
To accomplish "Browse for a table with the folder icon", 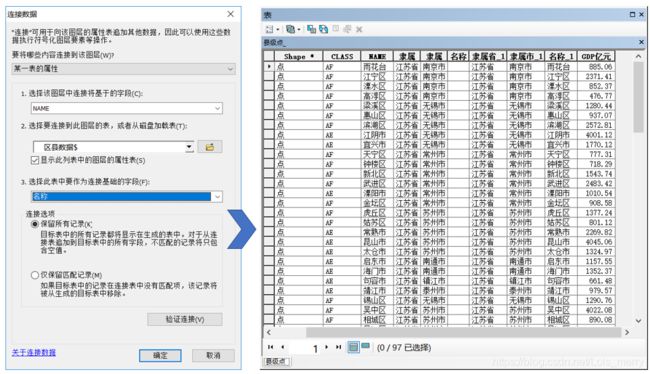I will tap(210, 147).
